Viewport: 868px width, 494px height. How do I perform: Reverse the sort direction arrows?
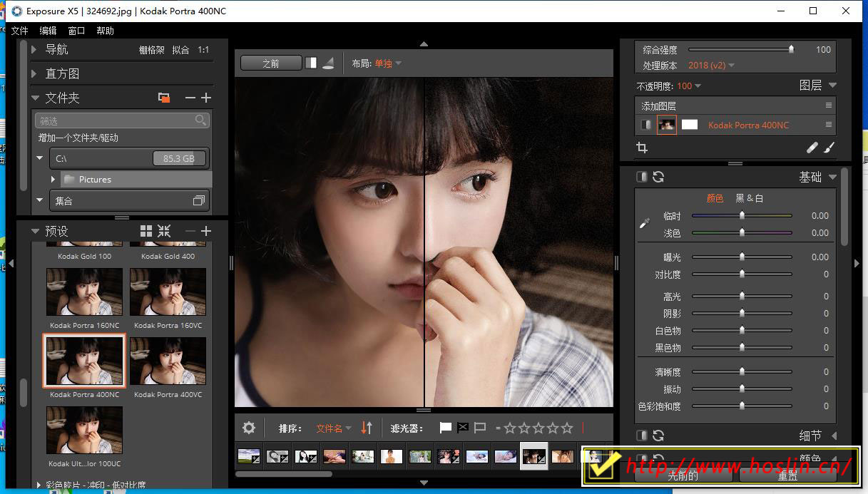pyautogui.click(x=367, y=428)
